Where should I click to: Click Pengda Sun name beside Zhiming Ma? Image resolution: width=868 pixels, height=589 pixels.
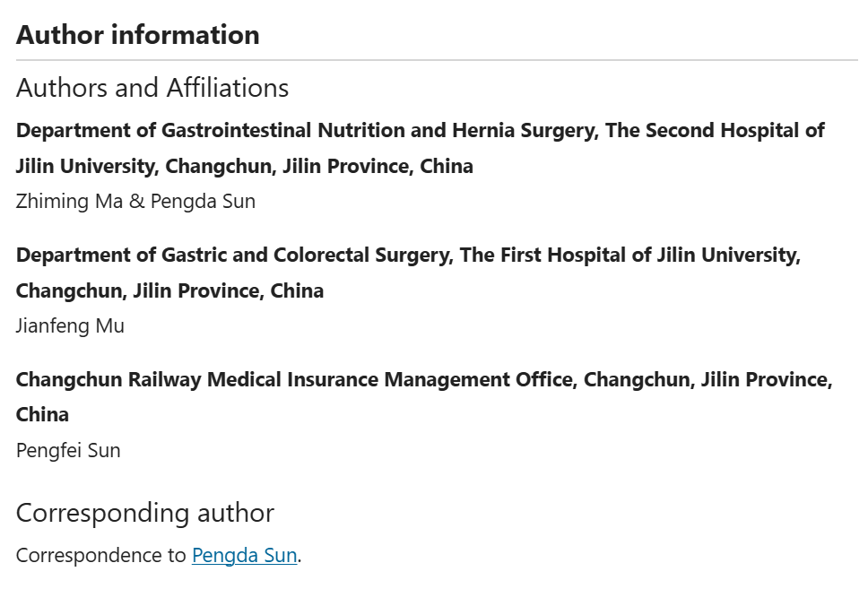pos(203,202)
